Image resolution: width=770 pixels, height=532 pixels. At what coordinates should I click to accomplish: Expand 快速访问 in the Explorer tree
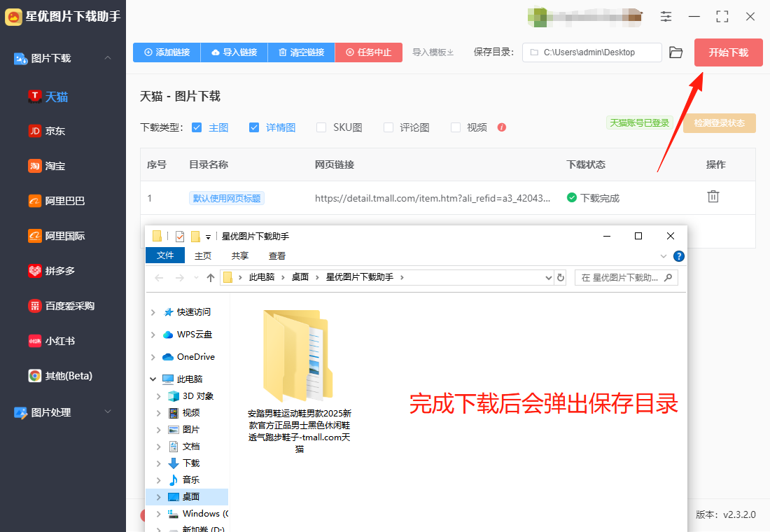click(153, 312)
